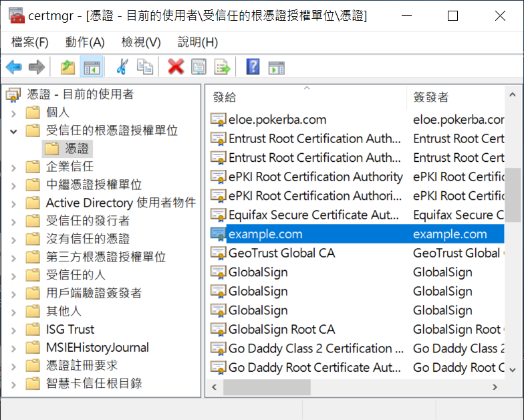Toggle the console tree pane icon
This screenshot has width=524, height=420.
tap(92, 67)
